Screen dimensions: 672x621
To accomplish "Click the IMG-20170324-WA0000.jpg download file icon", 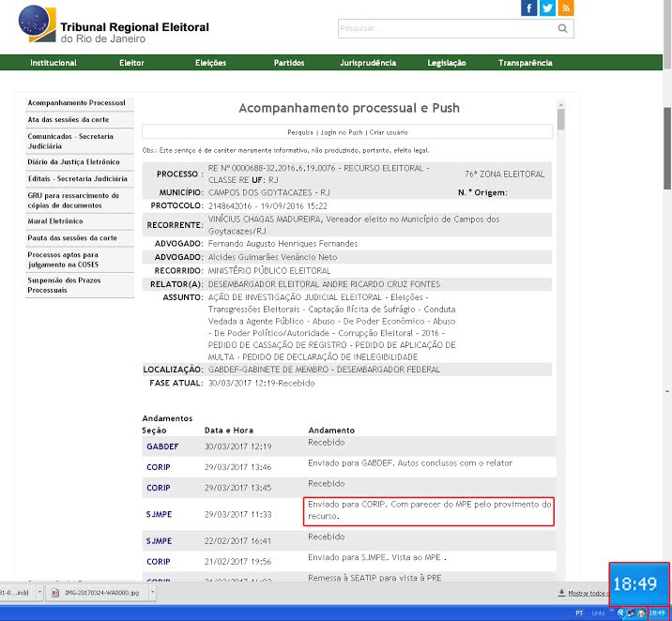I will click(x=55, y=593).
